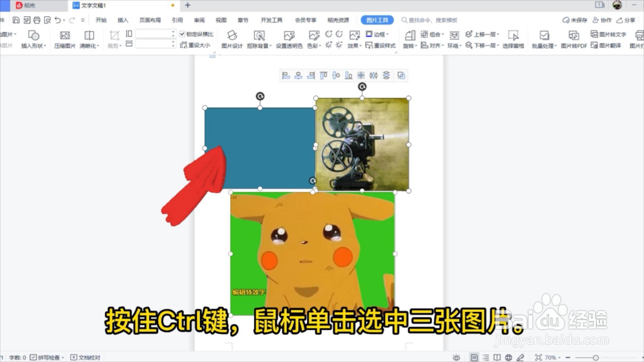
Task: Expand Sharpen (清晰化) dropdown
Action: 89,45
